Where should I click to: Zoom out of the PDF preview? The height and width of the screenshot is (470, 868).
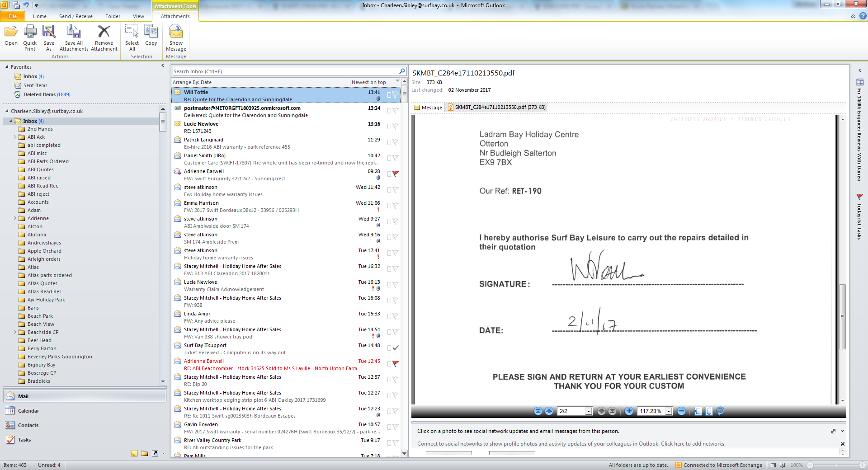coord(681,411)
